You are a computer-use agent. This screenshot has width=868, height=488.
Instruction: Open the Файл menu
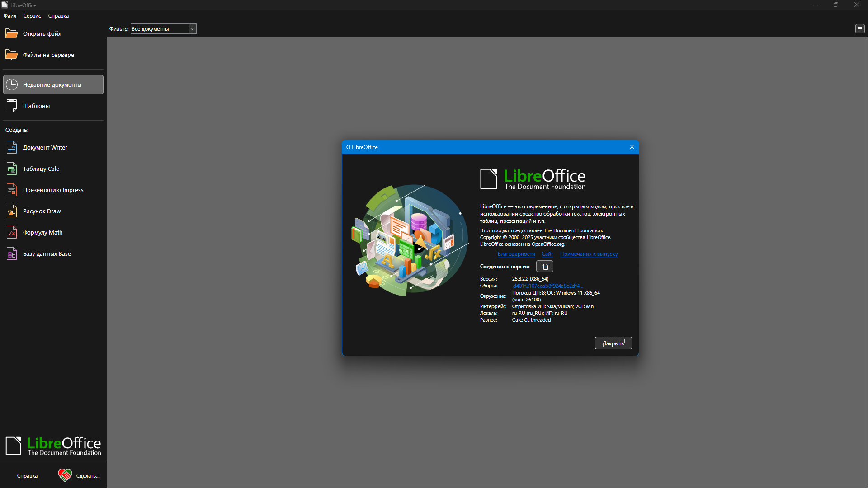[10, 16]
